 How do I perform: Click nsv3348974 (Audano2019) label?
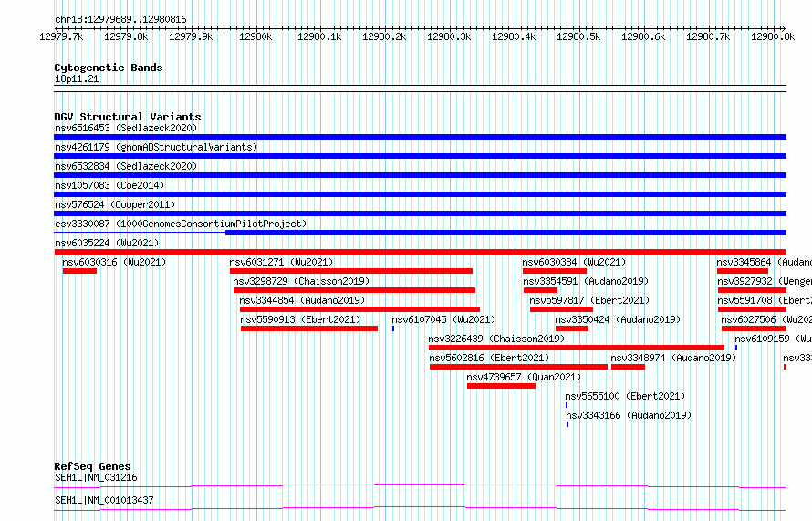click(x=673, y=358)
